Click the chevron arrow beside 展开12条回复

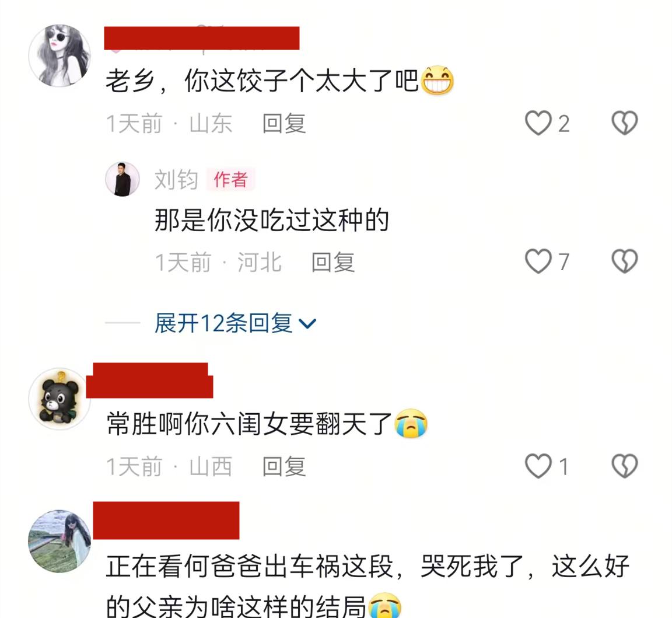pyautogui.click(x=307, y=324)
